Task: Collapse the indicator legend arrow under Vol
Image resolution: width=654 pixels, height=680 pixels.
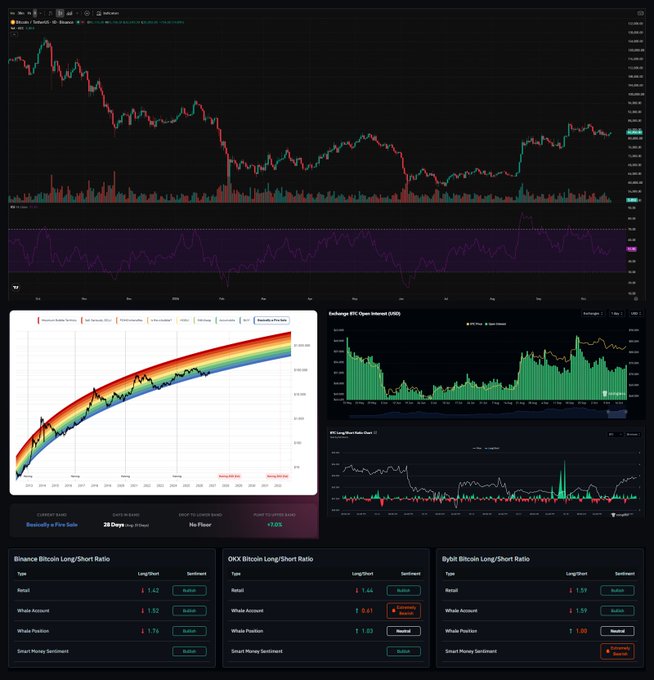Action: click(14, 34)
